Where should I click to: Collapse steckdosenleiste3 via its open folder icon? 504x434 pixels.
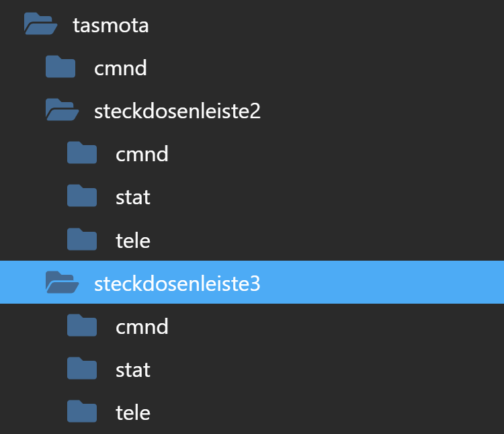pyautogui.click(x=62, y=283)
